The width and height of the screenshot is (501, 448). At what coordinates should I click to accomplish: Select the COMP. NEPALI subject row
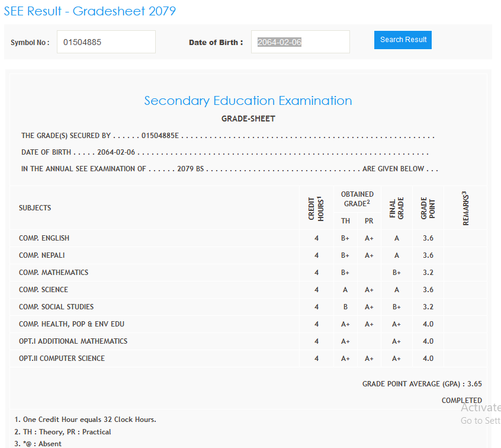pos(41,255)
